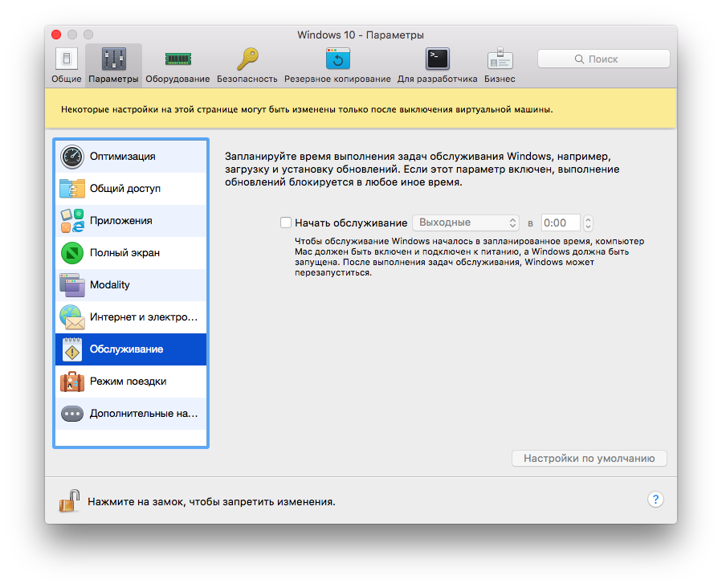722x588 pixels.
Task: Click the Бизнес badge icon
Action: coord(500,59)
